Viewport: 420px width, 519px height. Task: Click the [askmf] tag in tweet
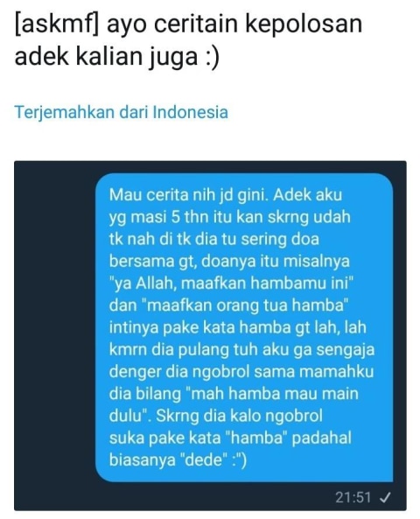(56, 24)
